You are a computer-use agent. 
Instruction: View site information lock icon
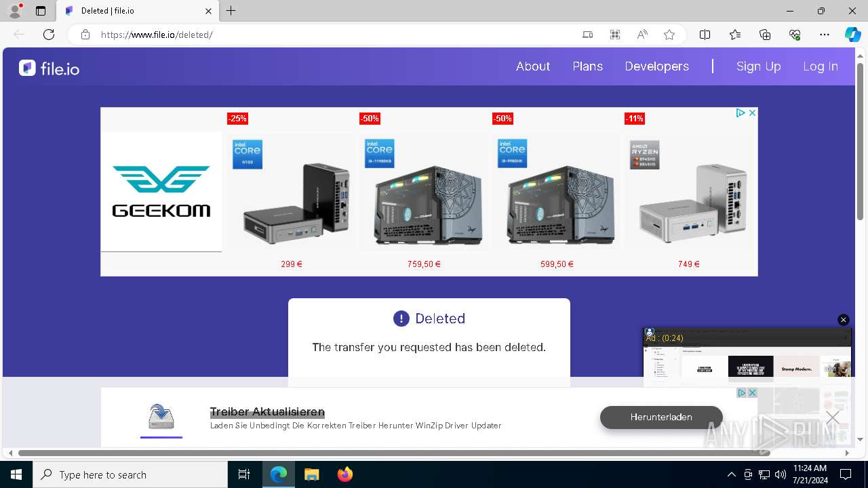[x=85, y=35]
